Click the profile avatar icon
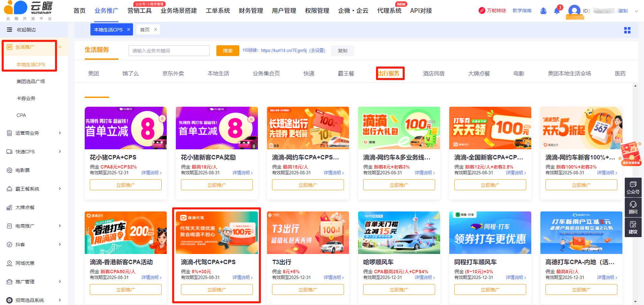Screen dimensions: 644x305 tap(574, 11)
